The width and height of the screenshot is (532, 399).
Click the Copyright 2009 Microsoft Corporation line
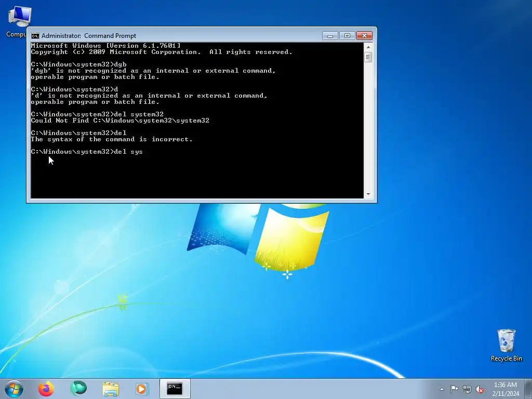click(162, 52)
